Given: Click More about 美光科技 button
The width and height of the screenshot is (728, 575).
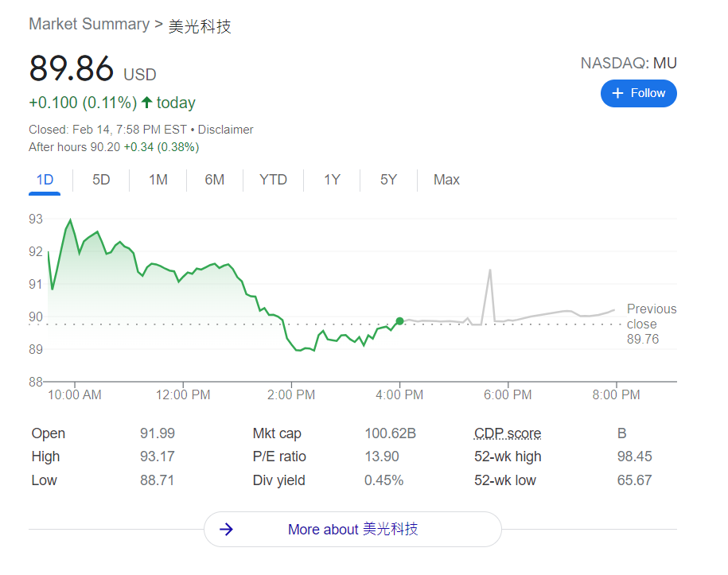Looking at the screenshot, I should pyautogui.click(x=352, y=530).
